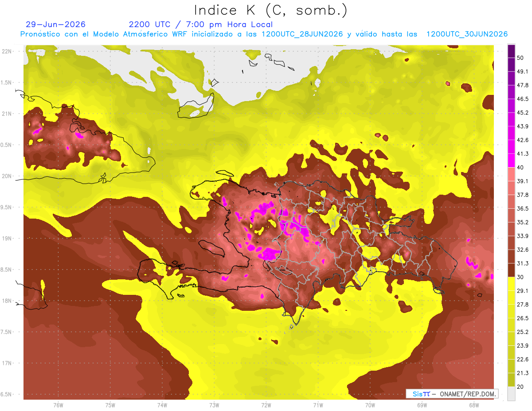Click the '20' colorbar value
The image size is (532, 411).
[x=520, y=387]
